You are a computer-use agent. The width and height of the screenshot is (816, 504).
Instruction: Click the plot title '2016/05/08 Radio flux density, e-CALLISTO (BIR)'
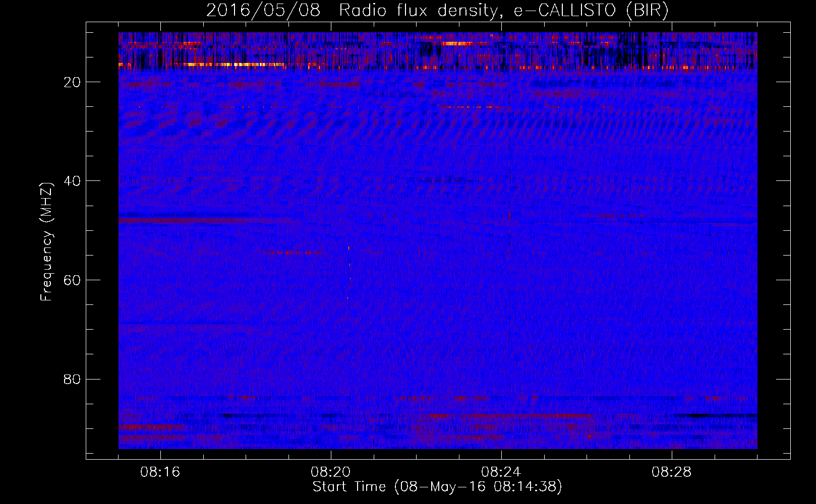437,11
